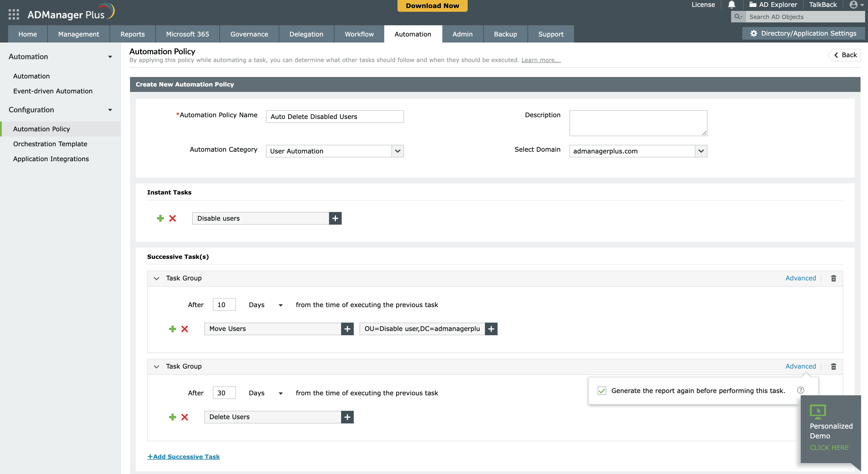This screenshot has height=474, width=868.
Task: Open the Select Domain dropdown
Action: (x=701, y=151)
